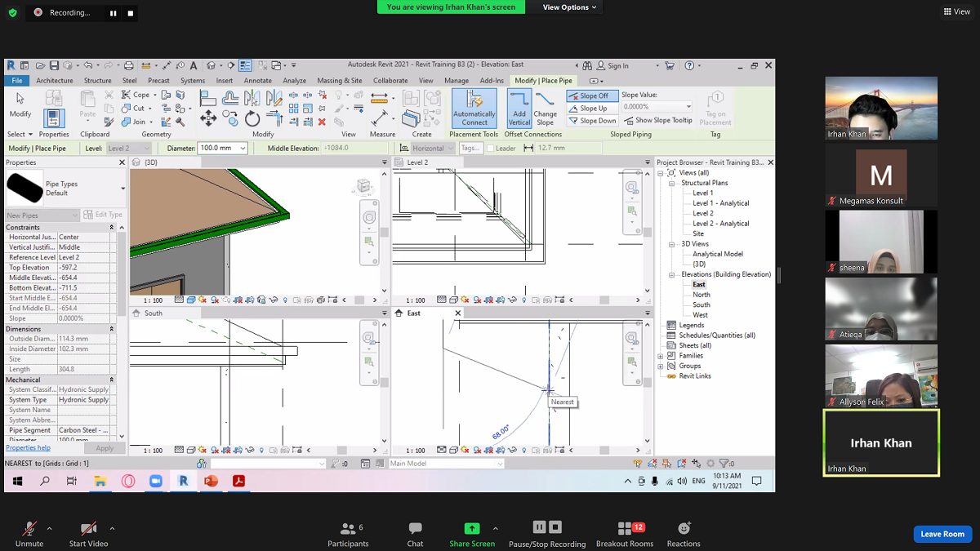Open the Annotate ribbon tab
This screenshot has height=551, width=980.
(258, 81)
